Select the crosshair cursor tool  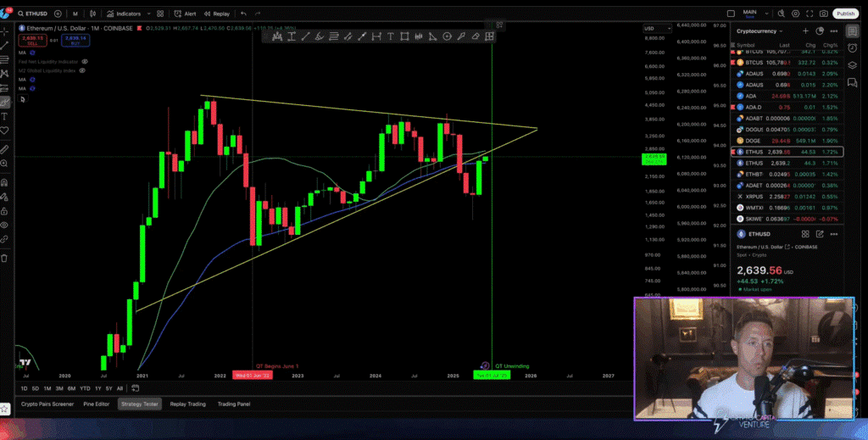tap(4, 31)
